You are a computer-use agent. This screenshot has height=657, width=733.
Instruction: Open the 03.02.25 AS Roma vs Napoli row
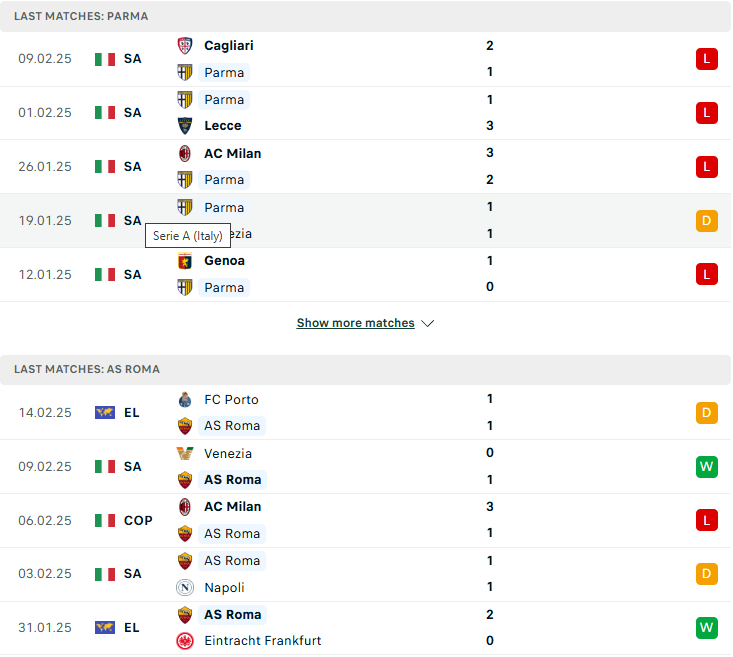(x=366, y=575)
